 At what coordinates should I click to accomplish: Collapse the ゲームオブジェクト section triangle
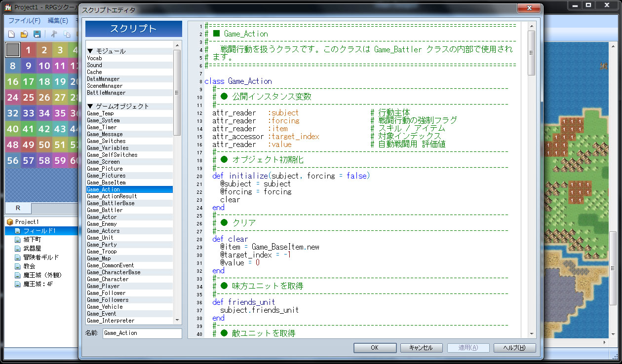(90, 107)
